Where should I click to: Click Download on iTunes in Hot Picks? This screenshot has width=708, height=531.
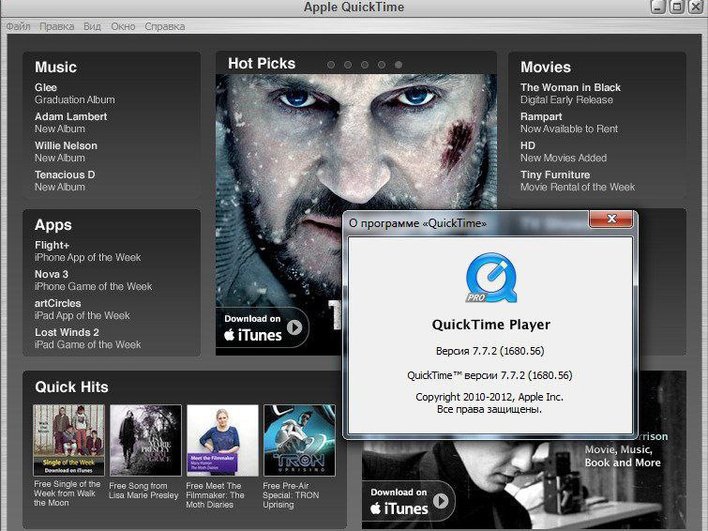point(262,327)
